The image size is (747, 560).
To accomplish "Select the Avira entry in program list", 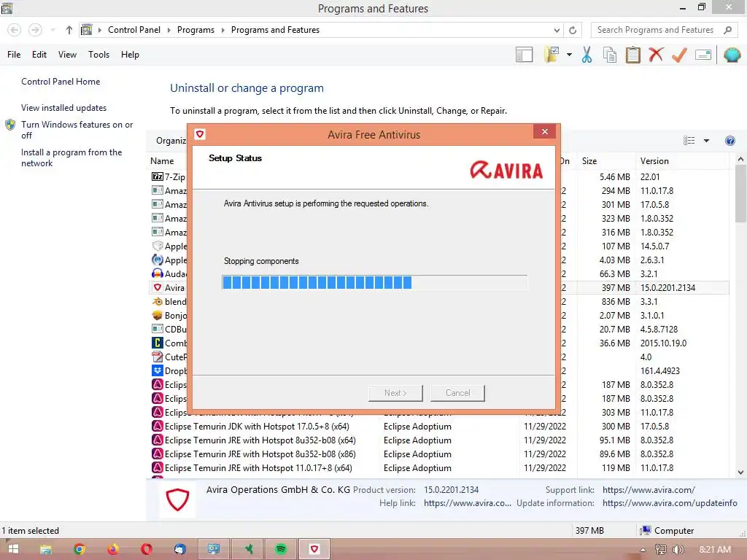I will pos(169,287).
